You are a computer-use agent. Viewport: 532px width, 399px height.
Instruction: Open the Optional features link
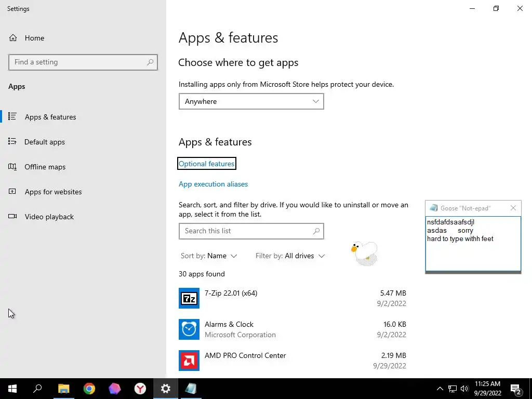[206, 164]
